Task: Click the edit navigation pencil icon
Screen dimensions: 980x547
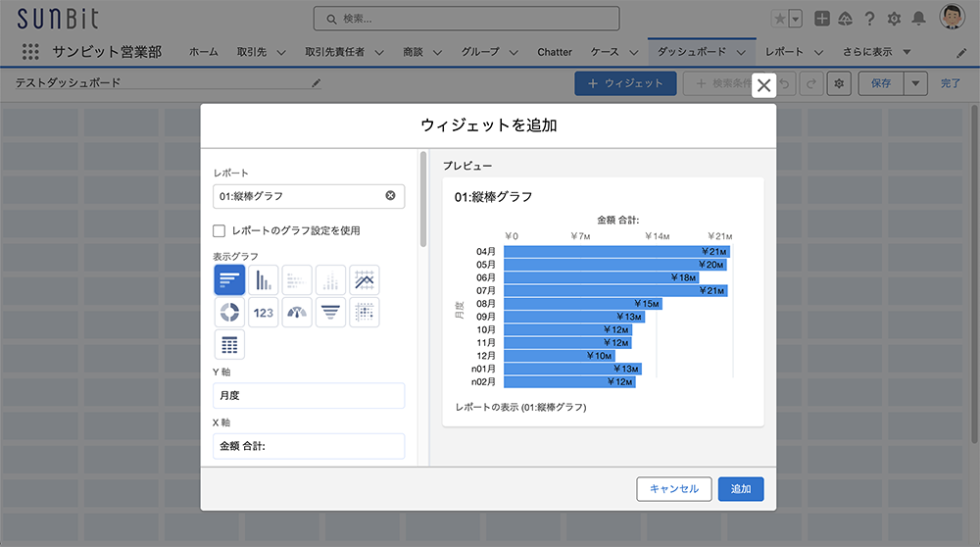Action: pyautogui.click(x=961, y=53)
